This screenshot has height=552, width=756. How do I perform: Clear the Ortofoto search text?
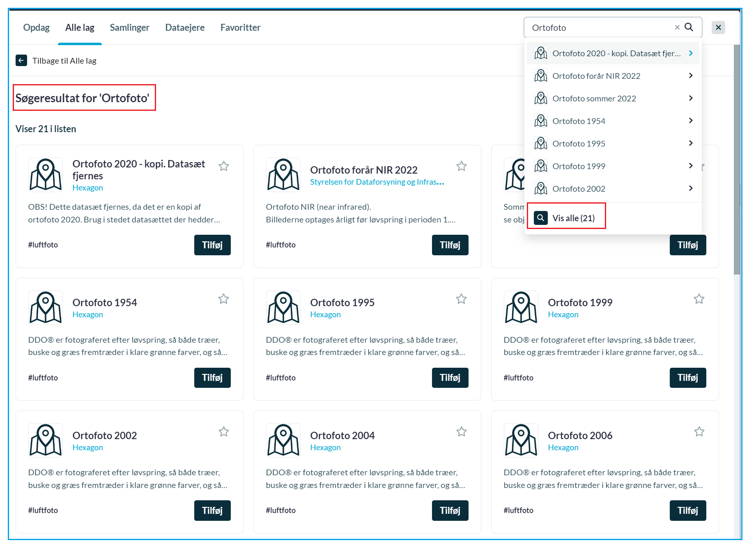point(677,27)
